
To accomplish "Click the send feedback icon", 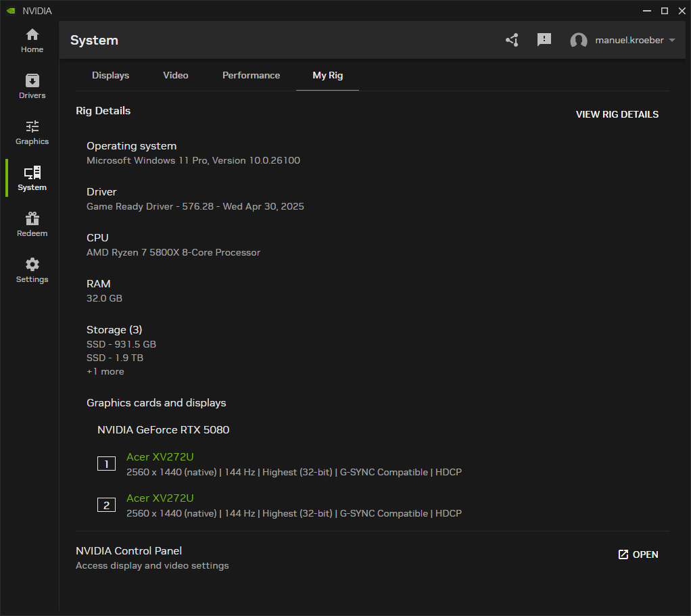I will (x=544, y=40).
